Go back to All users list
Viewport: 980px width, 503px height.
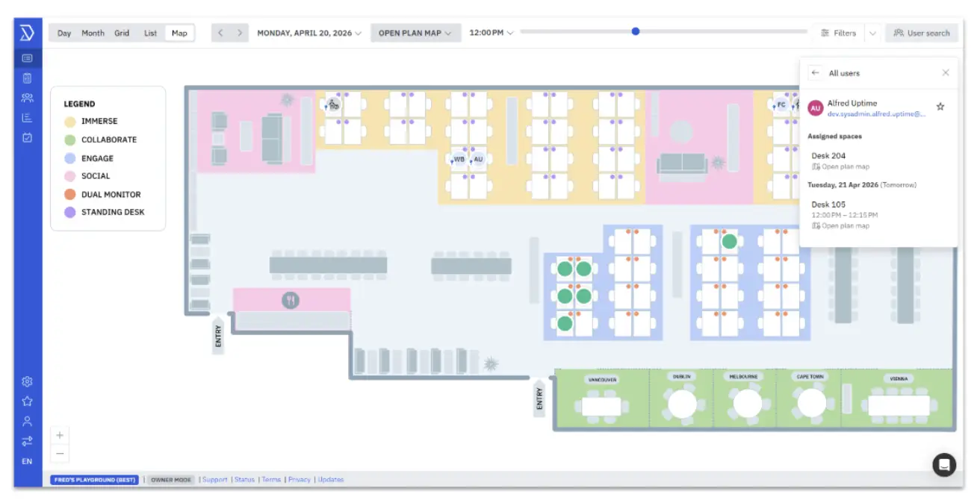point(816,73)
